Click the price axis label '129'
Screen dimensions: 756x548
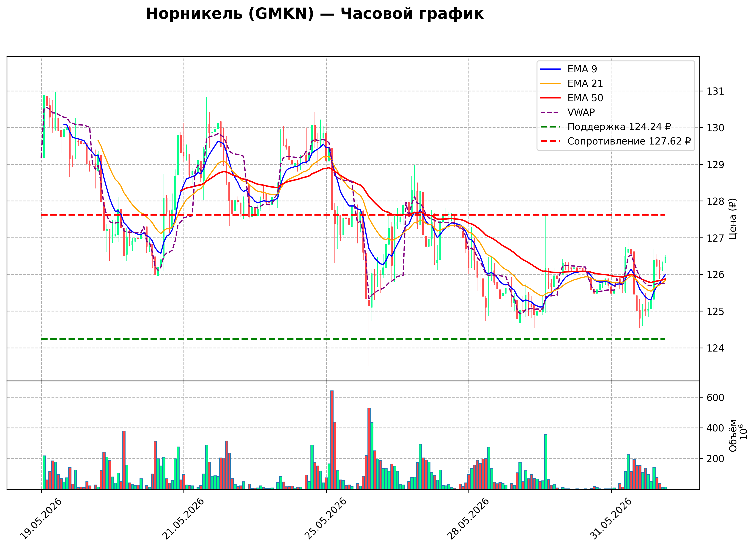click(x=715, y=165)
